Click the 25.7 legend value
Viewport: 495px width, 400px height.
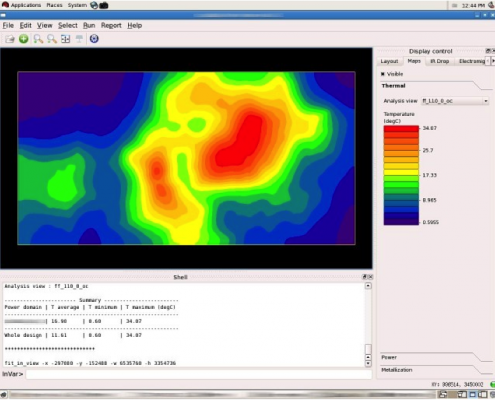tap(428, 150)
